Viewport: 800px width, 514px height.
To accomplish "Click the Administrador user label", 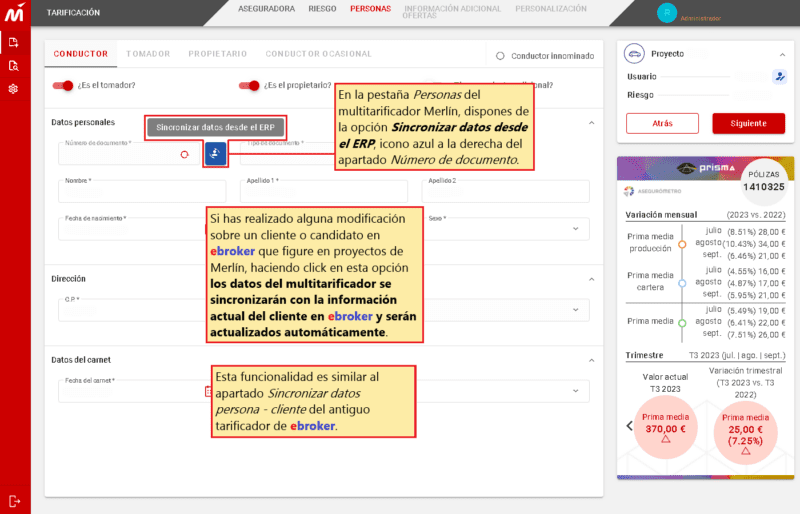I will [701, 18].
